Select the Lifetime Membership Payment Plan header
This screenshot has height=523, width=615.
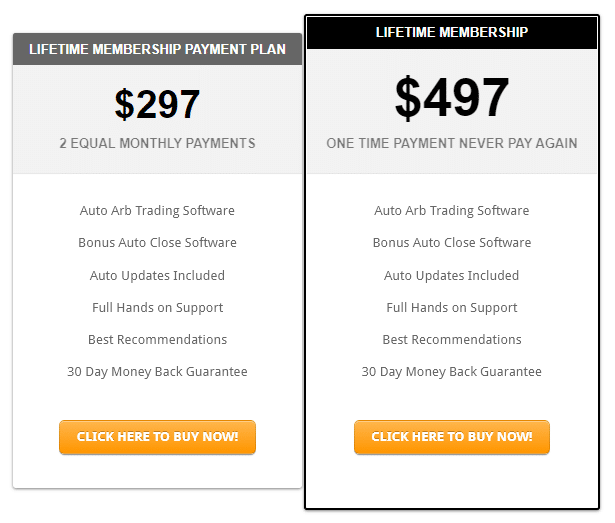click(x=157, y=49)
